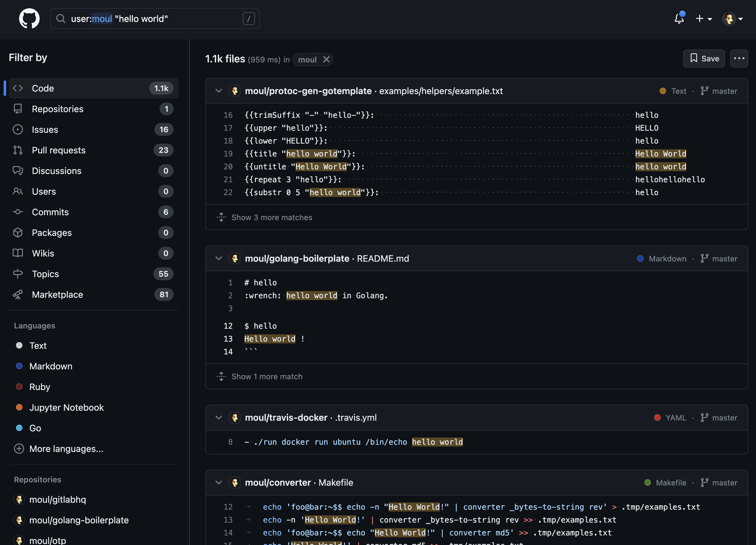
Task: Click the Commits node icon
Action: (18, 212)
